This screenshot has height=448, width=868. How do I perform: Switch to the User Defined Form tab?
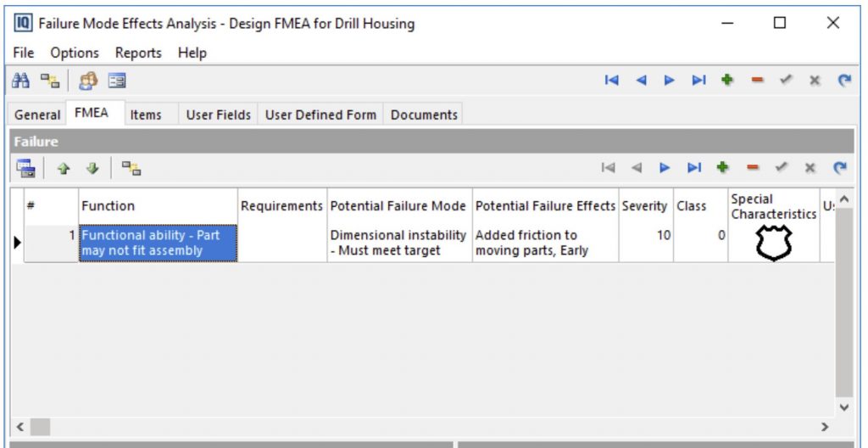pos(320,115)
